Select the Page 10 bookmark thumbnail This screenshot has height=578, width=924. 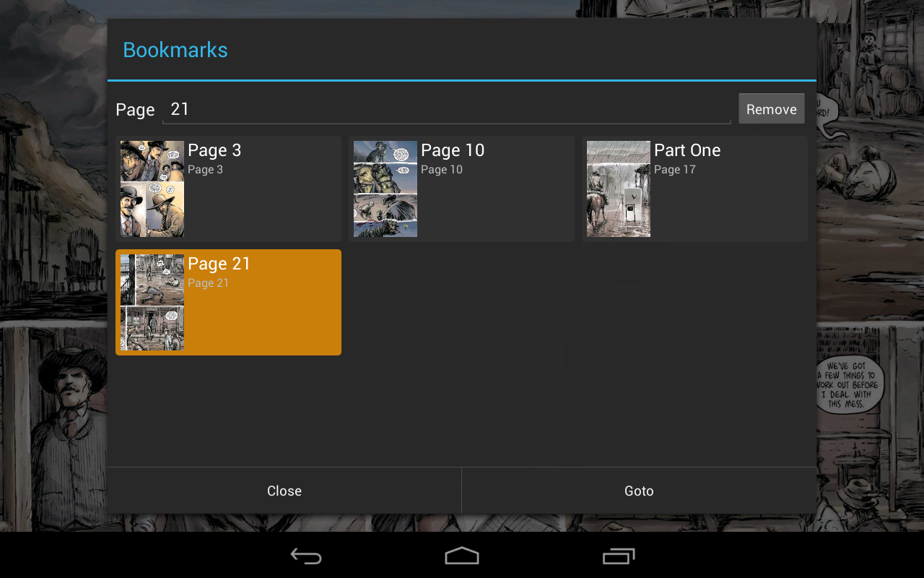point(385,189)
